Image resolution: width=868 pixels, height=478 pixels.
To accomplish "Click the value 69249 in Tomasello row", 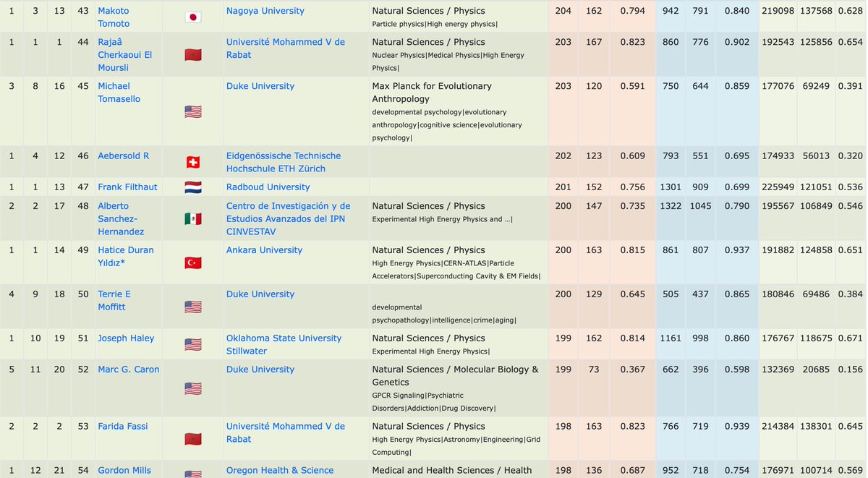I will 818,86.
